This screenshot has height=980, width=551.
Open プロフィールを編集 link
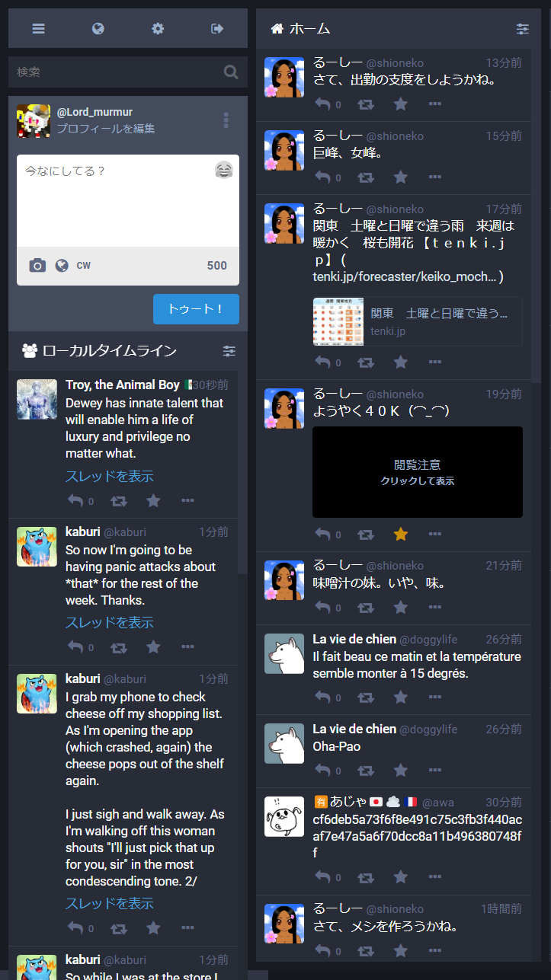point(106,129)
